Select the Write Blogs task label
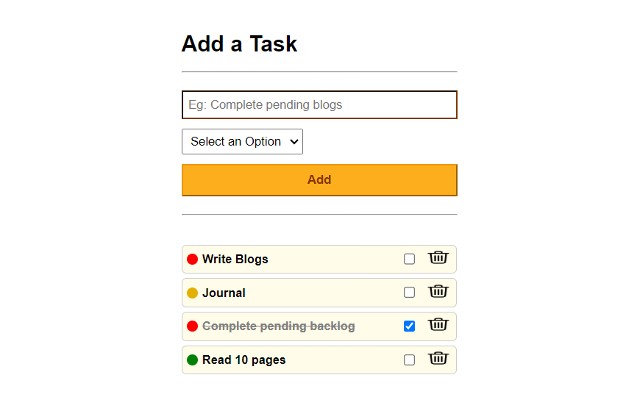The height and width of the screenshot is (400, 640). [x=235, y=259]
